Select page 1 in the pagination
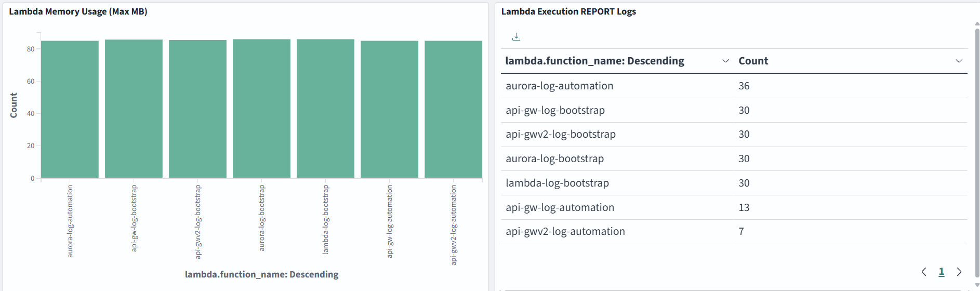This screenshot has height=291, width=980. click(x=942, y=272)
